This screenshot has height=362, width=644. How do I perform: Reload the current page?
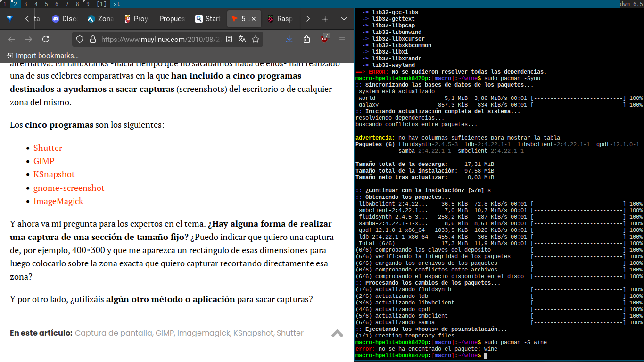click(x=46, y=39)
